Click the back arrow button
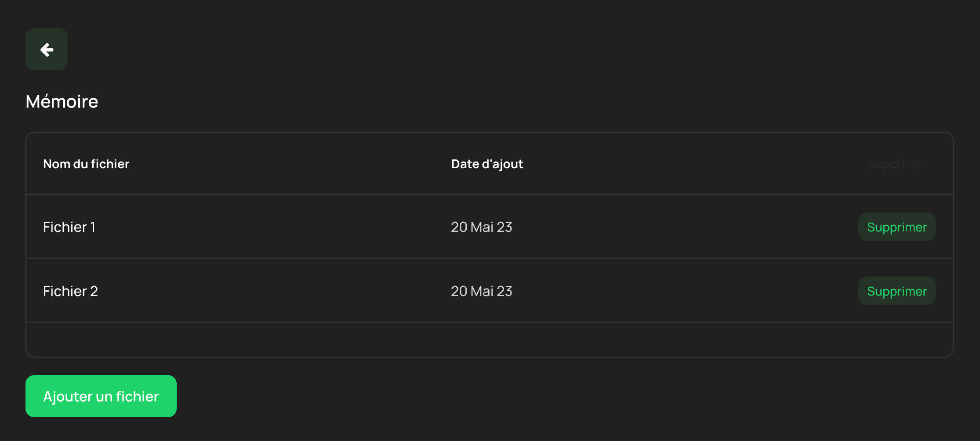Viewport: 980px width, 441px height. coord(47,49)
